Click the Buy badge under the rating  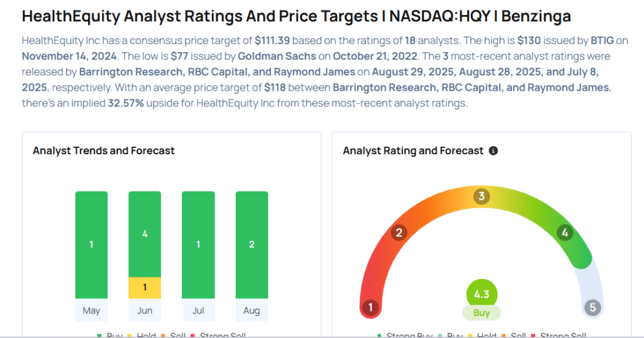[482, 313]
